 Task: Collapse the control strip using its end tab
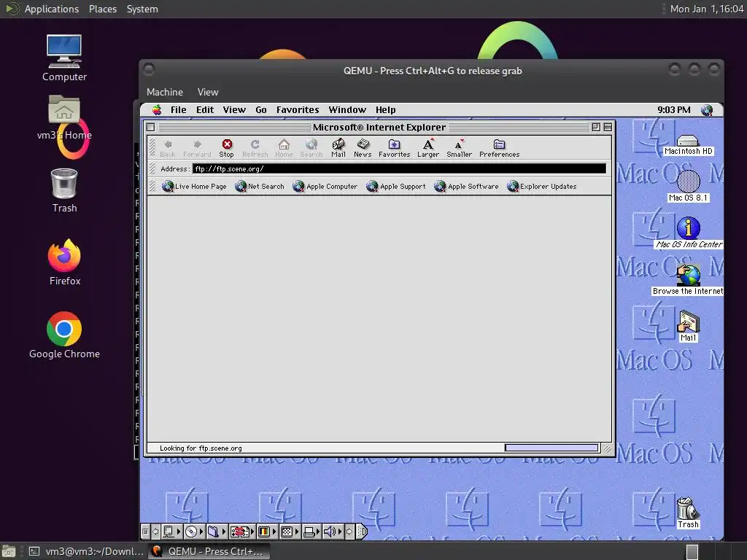coord(362,532)
